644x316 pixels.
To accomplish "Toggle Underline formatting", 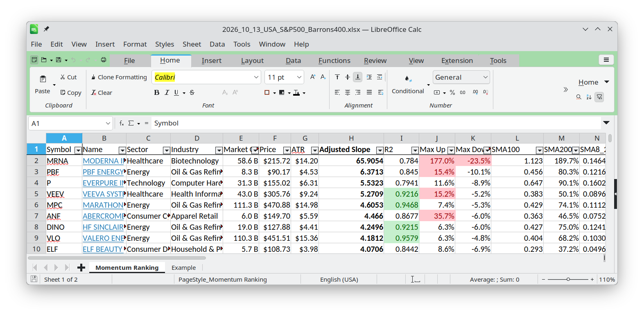I will tap(176, 93).
